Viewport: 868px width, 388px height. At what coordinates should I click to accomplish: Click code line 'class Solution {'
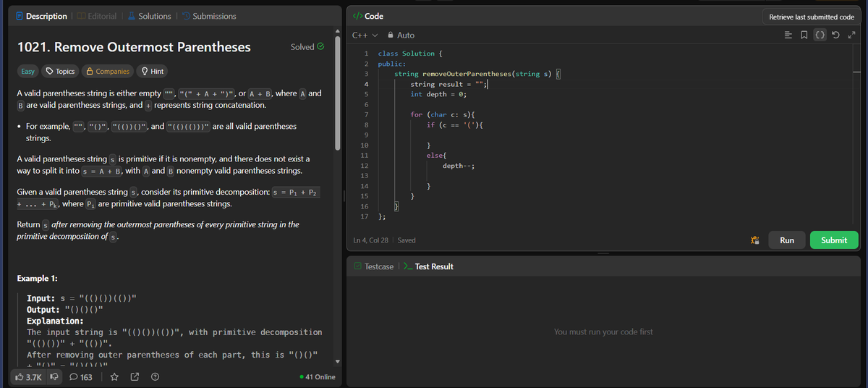pyautogui.click(x=410, y=54)
